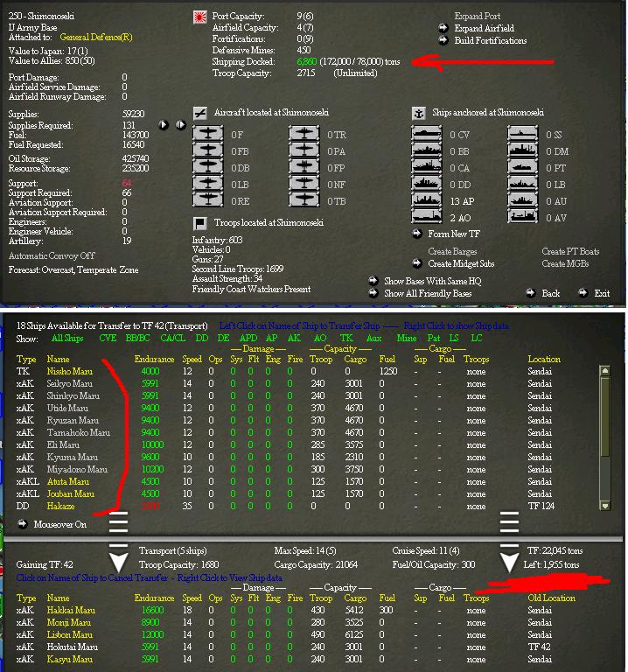Click the Form New TF arrow icon

pyautogui.click(x=417, y=234)
